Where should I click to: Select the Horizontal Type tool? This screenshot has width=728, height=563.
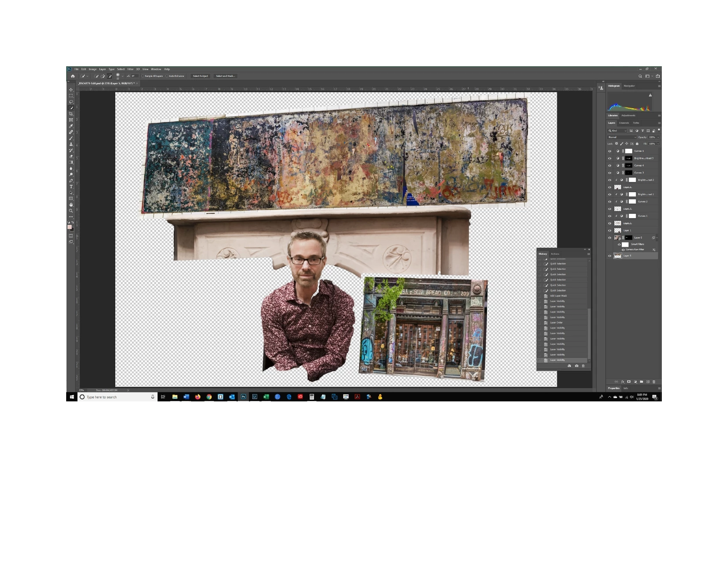pos(71,186)
